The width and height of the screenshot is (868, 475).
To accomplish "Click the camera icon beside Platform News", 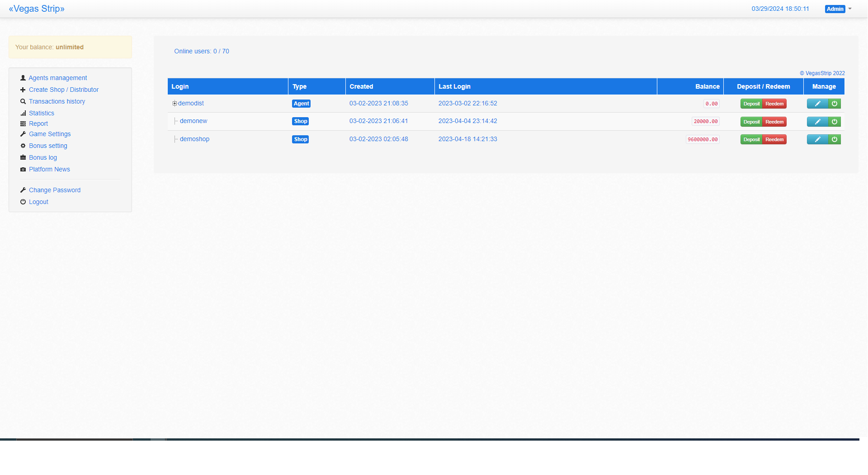I will [23, 169].
